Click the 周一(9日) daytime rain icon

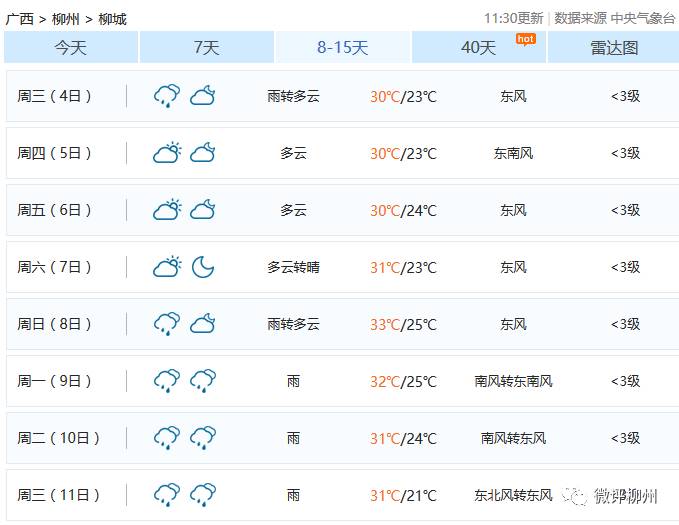pos(167,381)
